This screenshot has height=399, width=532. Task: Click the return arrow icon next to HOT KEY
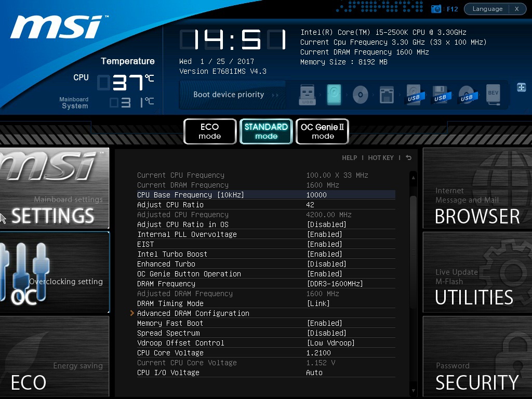tap(409, 158)
